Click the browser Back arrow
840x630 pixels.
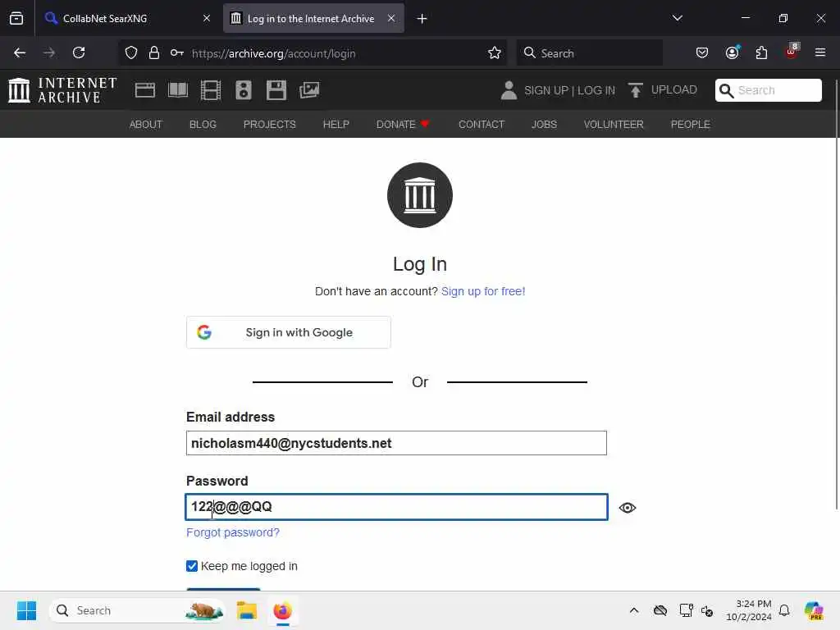pos(20,53)
